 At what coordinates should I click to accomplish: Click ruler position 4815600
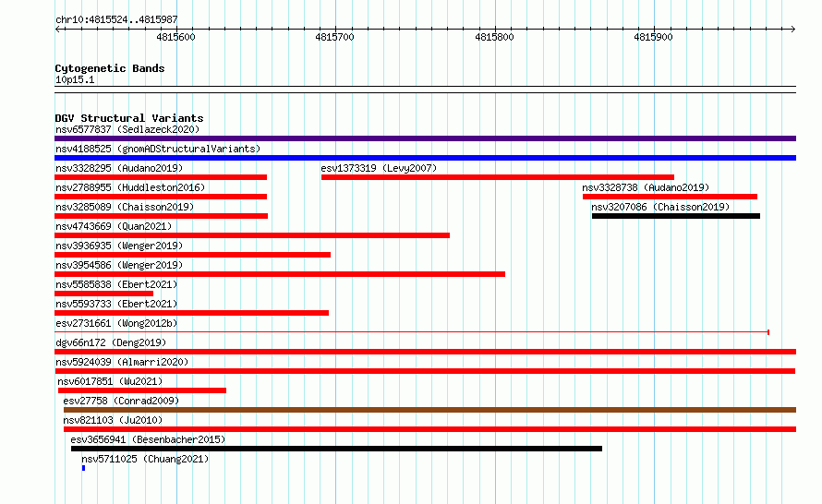(175, 37)
